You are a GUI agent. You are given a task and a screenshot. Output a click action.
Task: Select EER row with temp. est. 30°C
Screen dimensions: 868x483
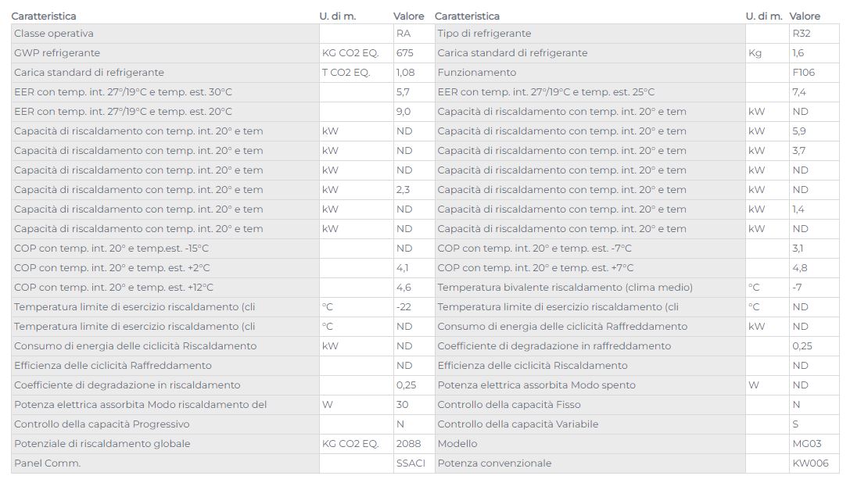coord(223,92)
